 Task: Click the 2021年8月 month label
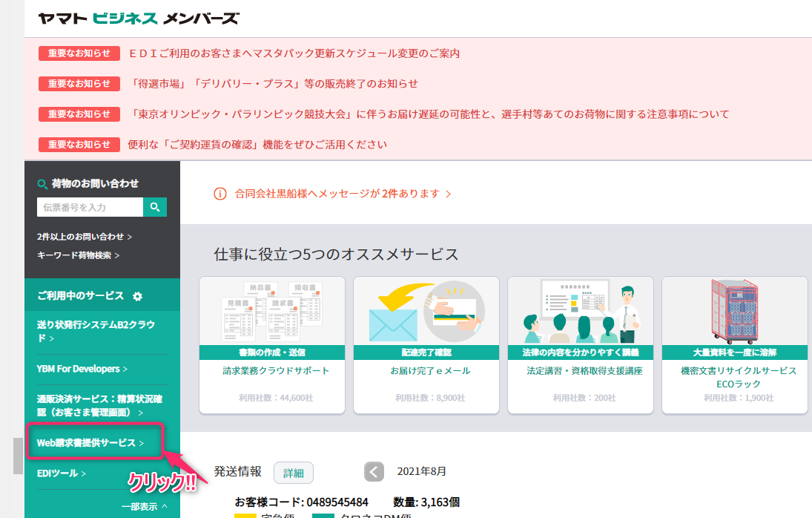[421, 471]
